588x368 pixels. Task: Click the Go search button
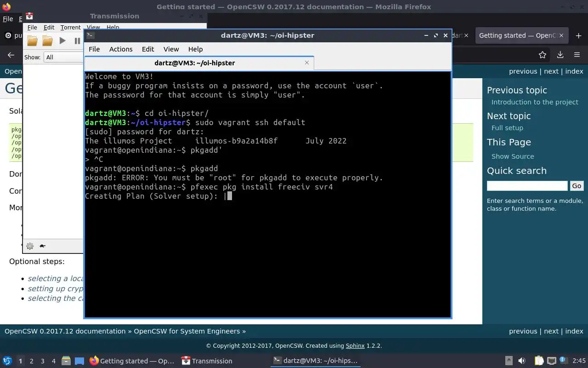coord(577,186)
